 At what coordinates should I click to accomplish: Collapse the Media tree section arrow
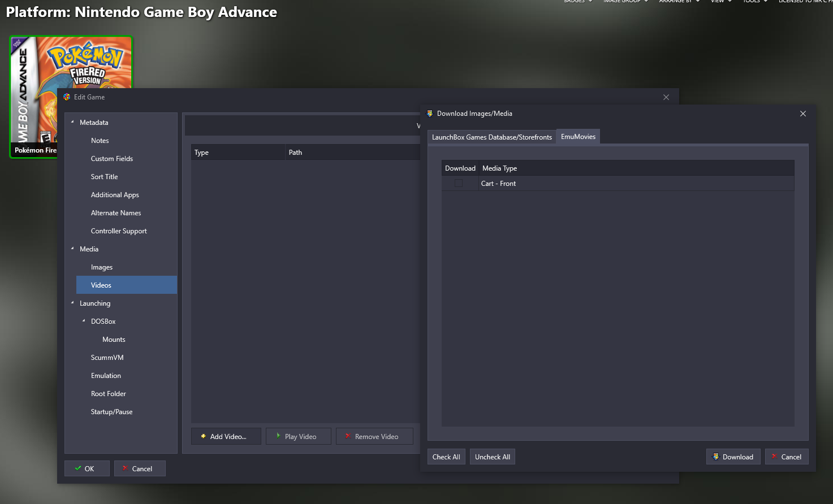[x=72, y=249]
